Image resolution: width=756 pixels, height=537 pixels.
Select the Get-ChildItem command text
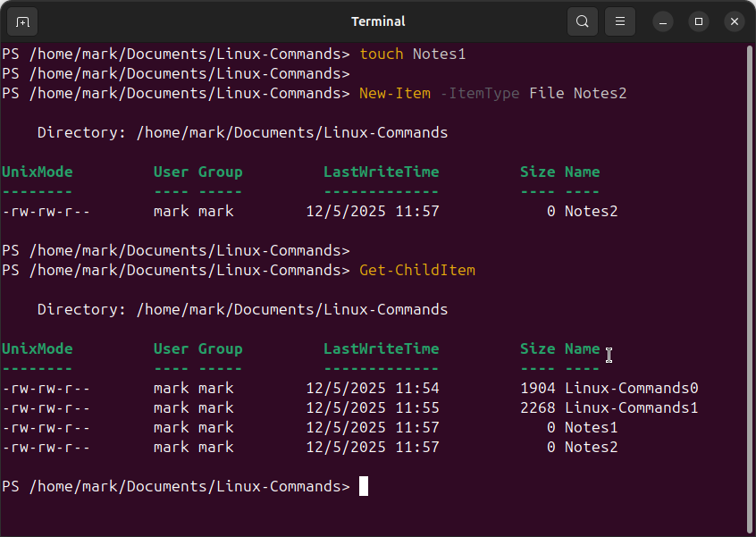[416, 270]
